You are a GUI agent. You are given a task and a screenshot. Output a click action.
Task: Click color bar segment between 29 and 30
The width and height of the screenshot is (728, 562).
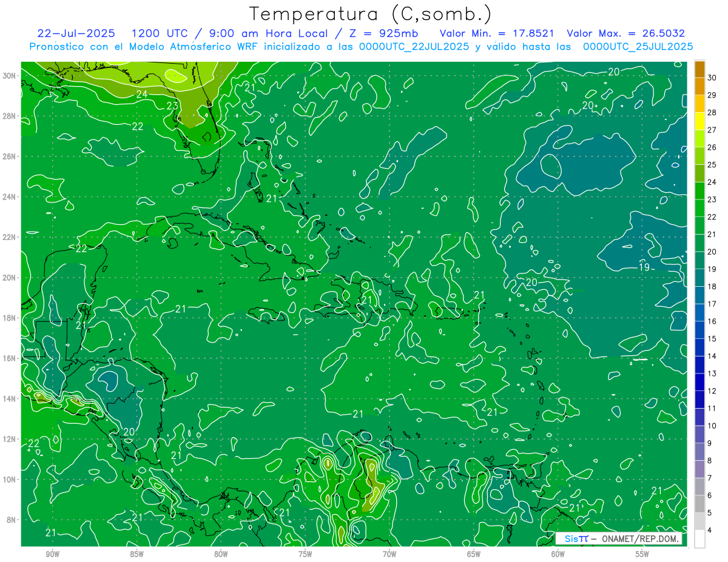[699, 85]
